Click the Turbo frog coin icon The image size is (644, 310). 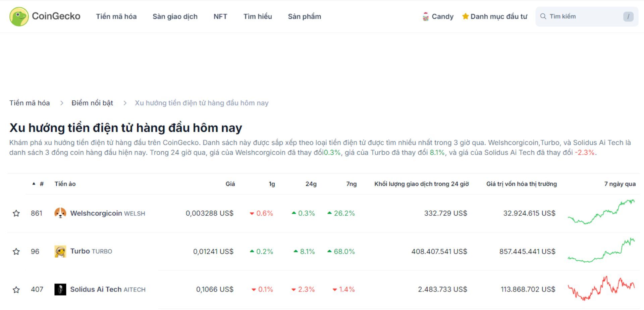click(x=60, y=251)
